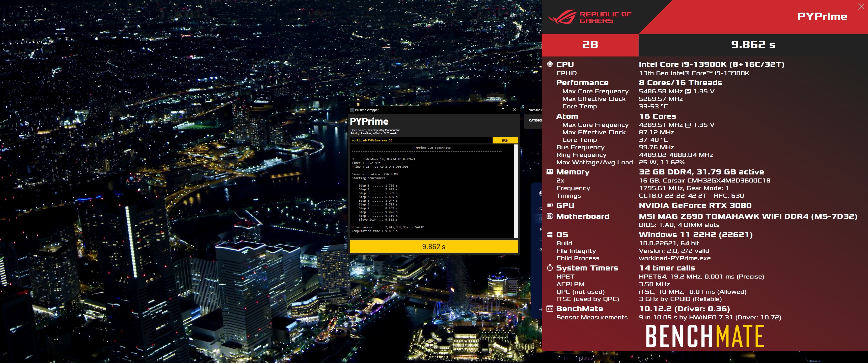
Task: Minimize the PYPrime Wrapper window
Action: [491, 110]
